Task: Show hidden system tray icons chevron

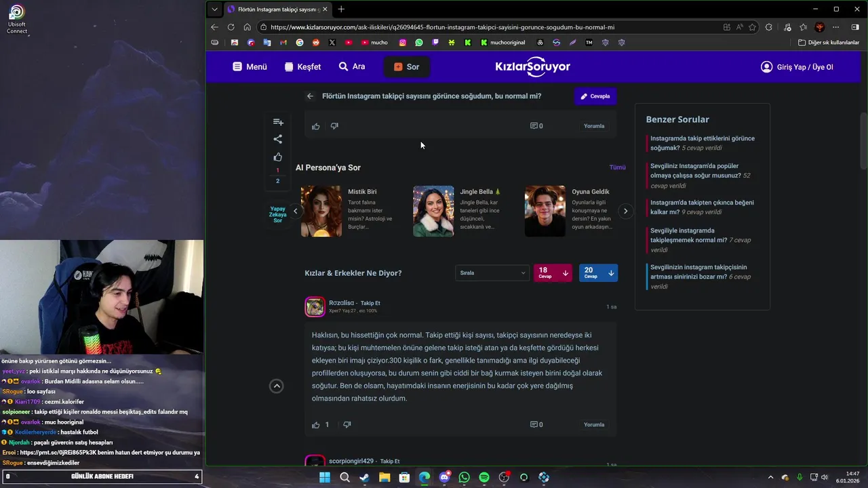Action: [770, 477]
